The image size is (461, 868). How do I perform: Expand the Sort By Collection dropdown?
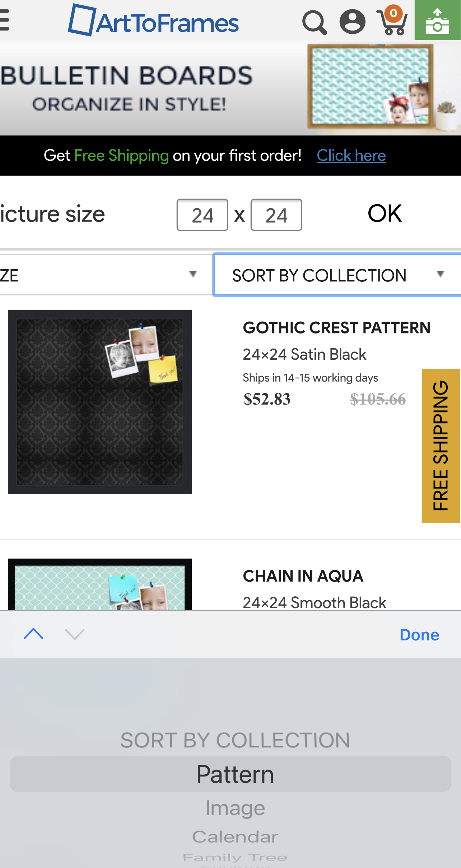[337, 275]
